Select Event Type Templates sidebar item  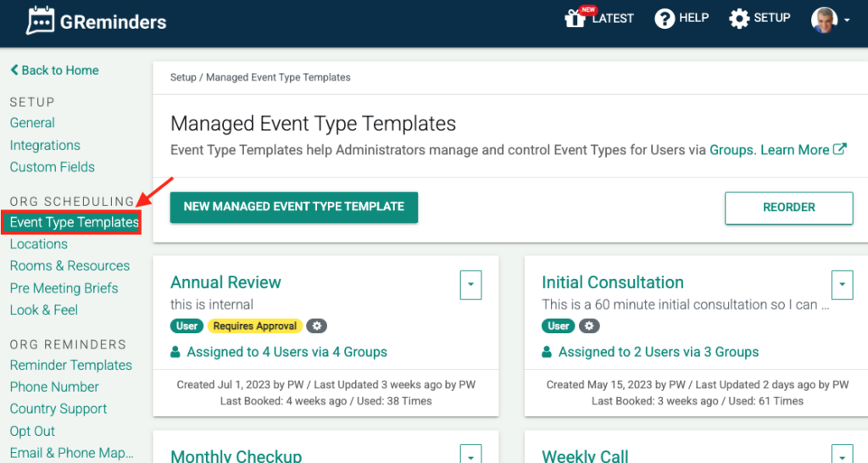[x=71, y=222]
